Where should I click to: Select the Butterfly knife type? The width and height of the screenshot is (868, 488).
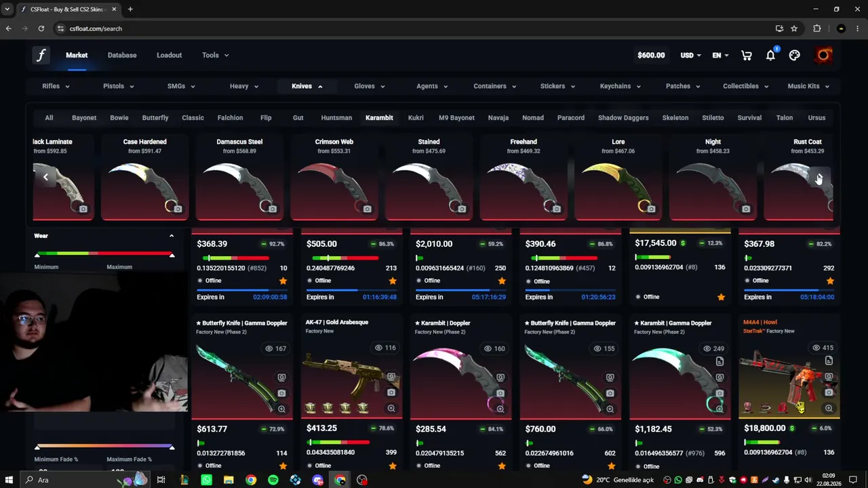point(155,118)
